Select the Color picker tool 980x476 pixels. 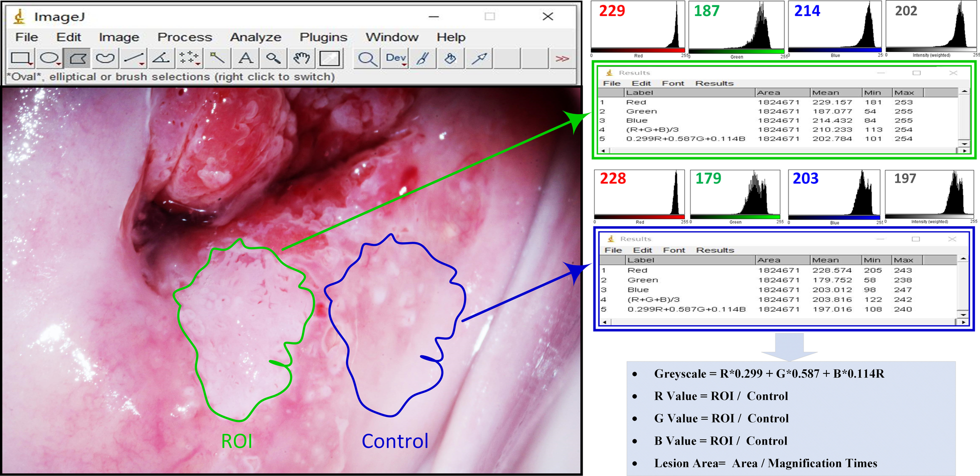click(x=329, y=59)
